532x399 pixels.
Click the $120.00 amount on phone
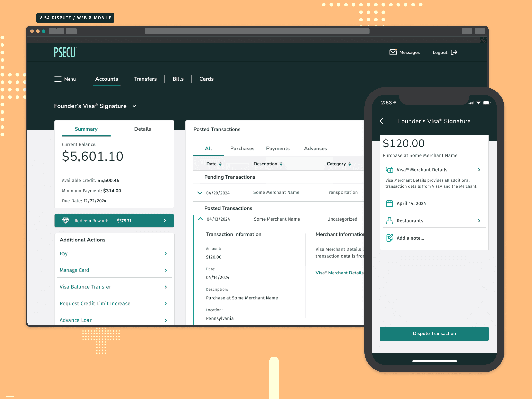point(403,143)
